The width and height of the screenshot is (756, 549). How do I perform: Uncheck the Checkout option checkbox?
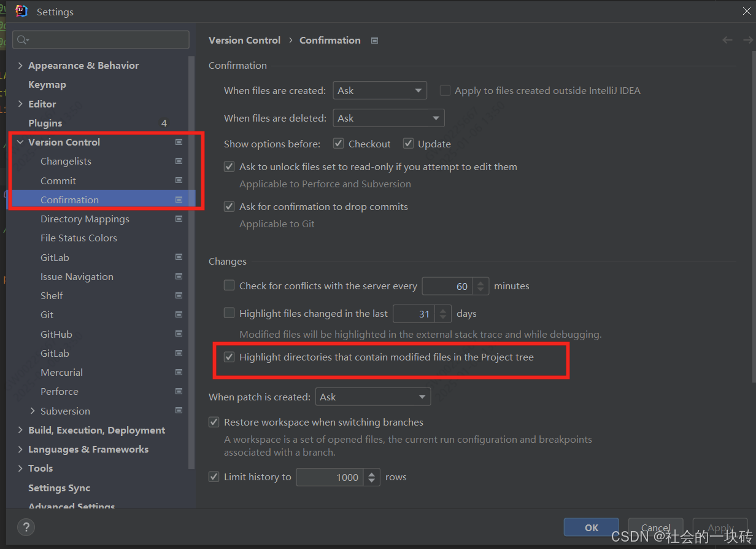(x=338, y=144)
